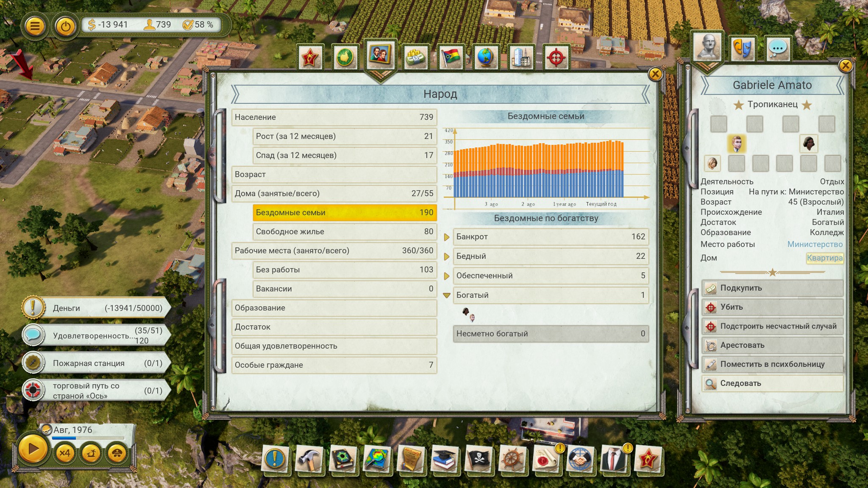Image resolution: width=868 pixels, height=488 pixels.
Task: Select Дома (занятые/всего) row
Action: 334,194
